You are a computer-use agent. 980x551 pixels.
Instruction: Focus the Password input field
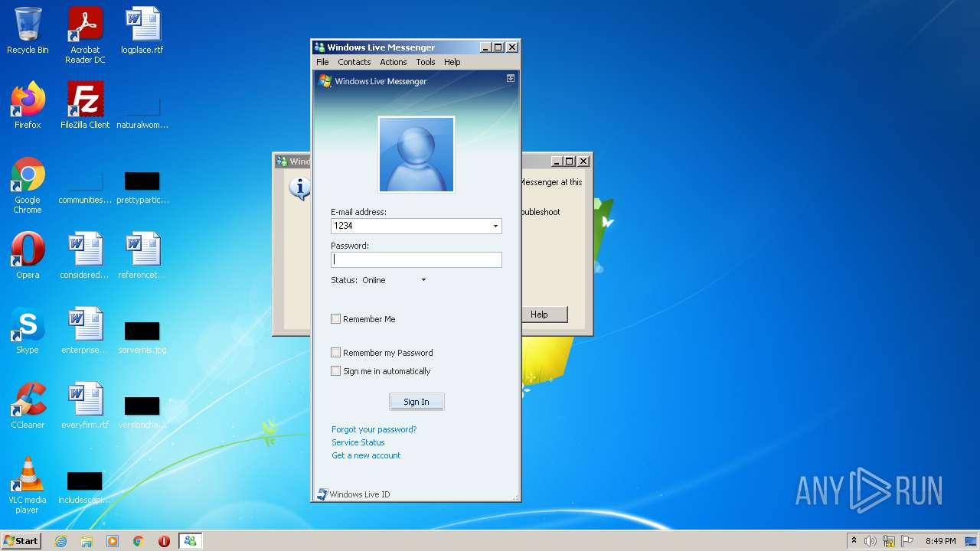click(416, 259)
